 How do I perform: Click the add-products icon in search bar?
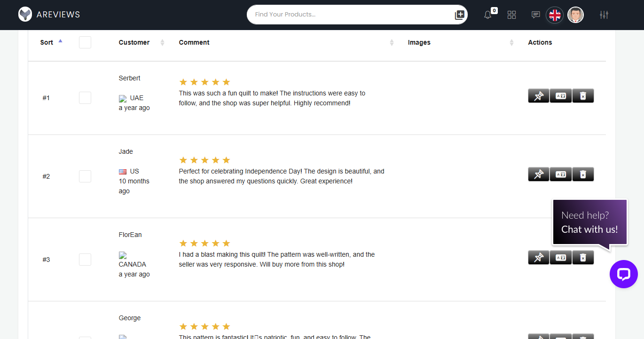point(460,15)
